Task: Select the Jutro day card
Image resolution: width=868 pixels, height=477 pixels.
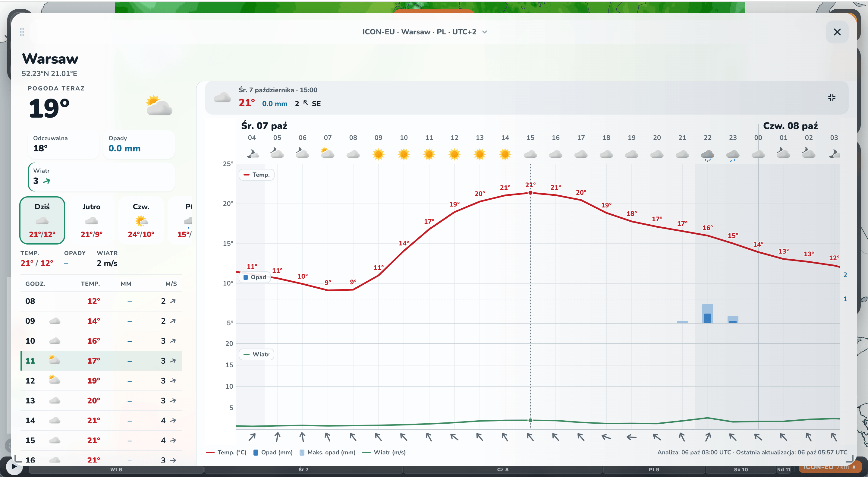Action: tap(91, 220)
